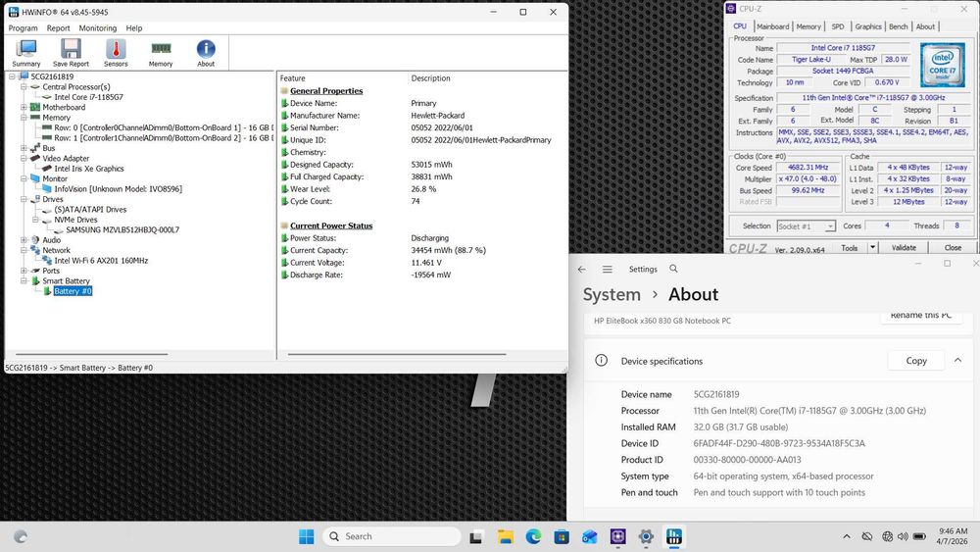Screen dimensions: 980x552
Task: Open the Outlook mail taskbar icon
Action: tap(589, 536)
